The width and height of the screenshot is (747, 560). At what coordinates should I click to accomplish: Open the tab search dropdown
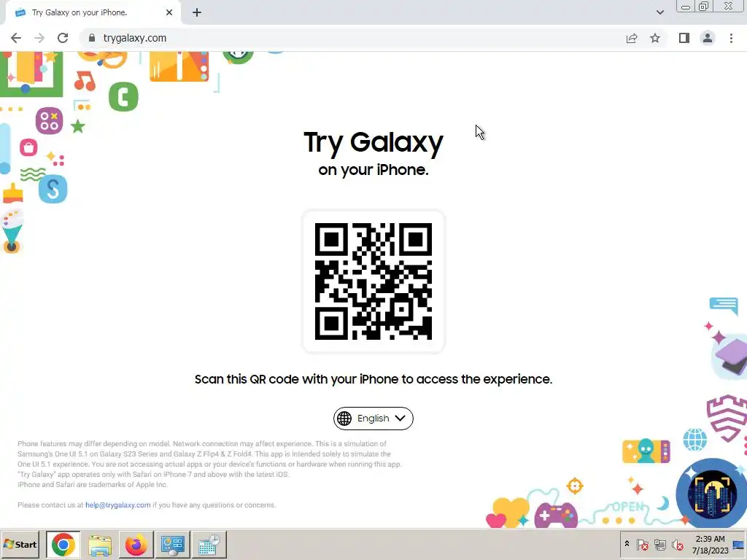pyautogui.click(x=659, y=13)
